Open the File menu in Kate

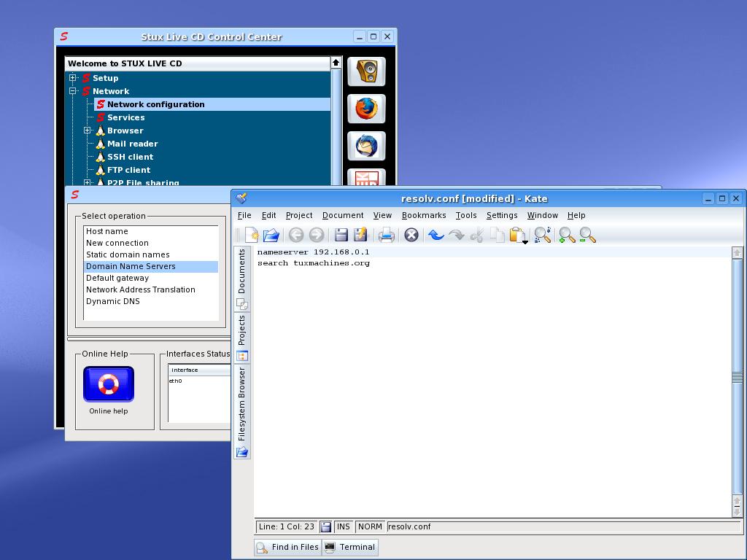pyautogui.click(x=244, y=215)
